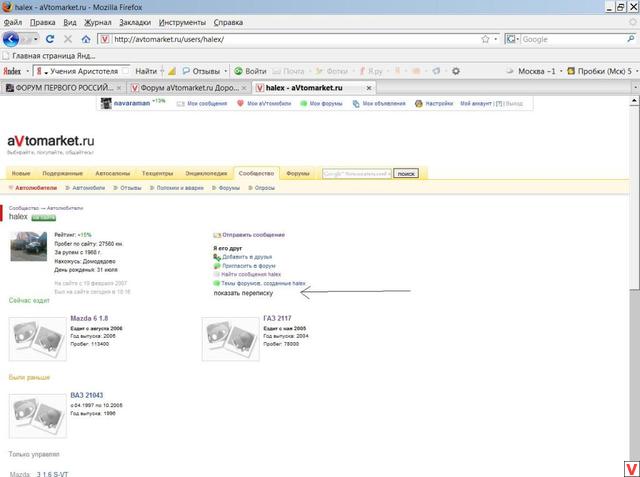Open the Новые site section tab
The image size is (640, 477).
tap(21, 173)
